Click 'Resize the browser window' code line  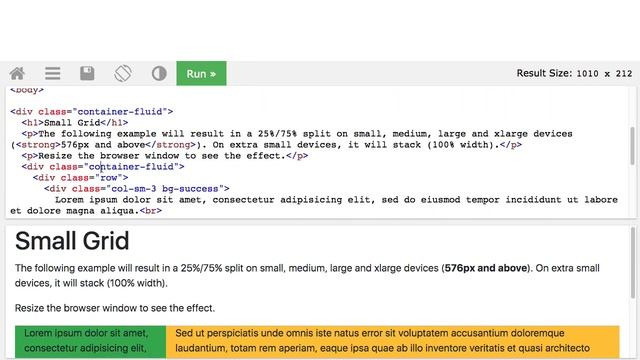pos(165,156)
